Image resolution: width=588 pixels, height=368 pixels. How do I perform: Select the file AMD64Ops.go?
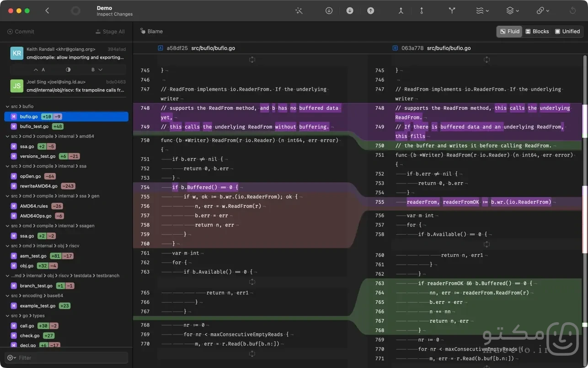click(x=66, y=216)
